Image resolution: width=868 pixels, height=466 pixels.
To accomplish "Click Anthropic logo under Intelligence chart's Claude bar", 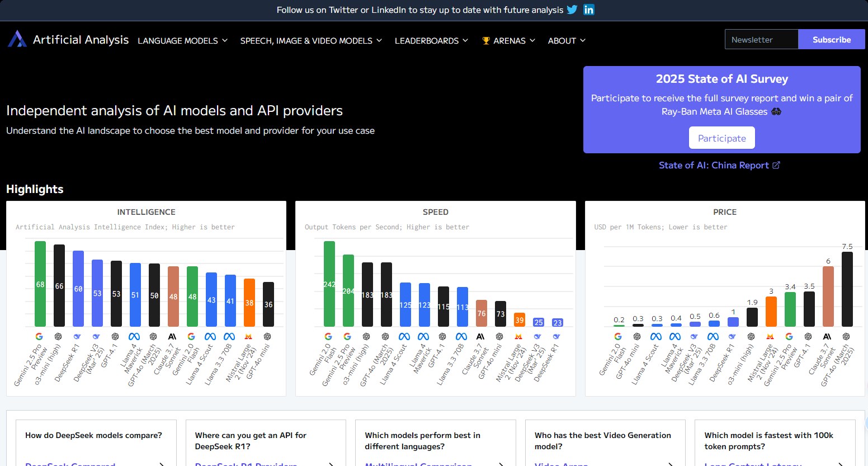I will click(x=172, y=336).
